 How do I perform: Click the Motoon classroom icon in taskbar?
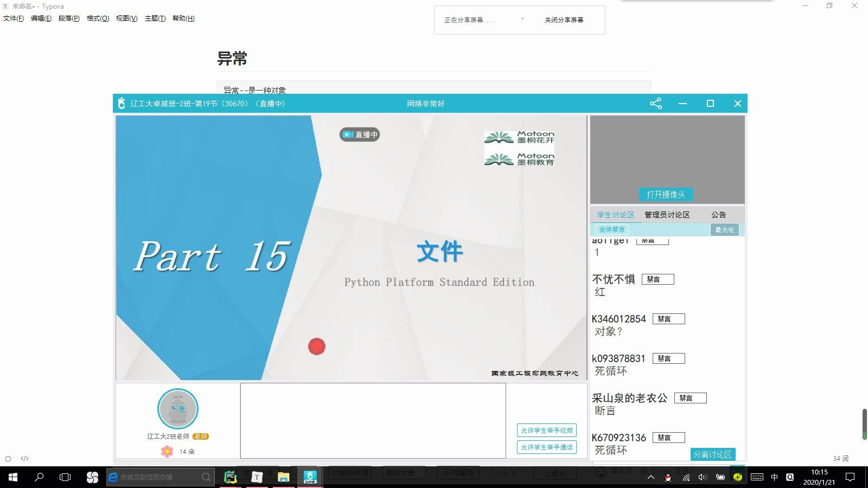pos(309,477)
